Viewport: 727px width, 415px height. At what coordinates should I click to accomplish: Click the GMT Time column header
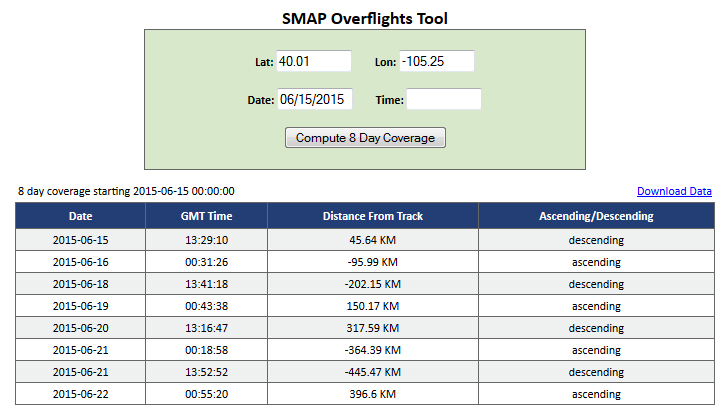click(x=206, y=216)
